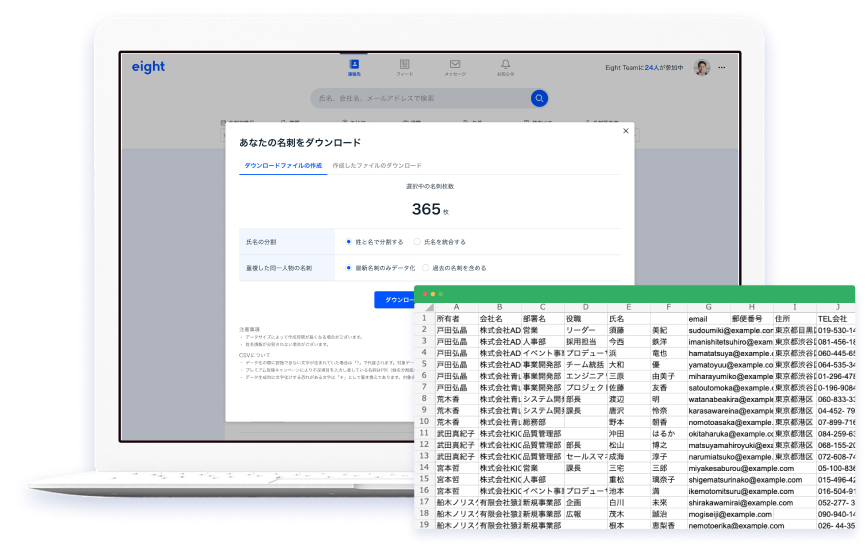Click the blue search magnifier button

[539, 98]
